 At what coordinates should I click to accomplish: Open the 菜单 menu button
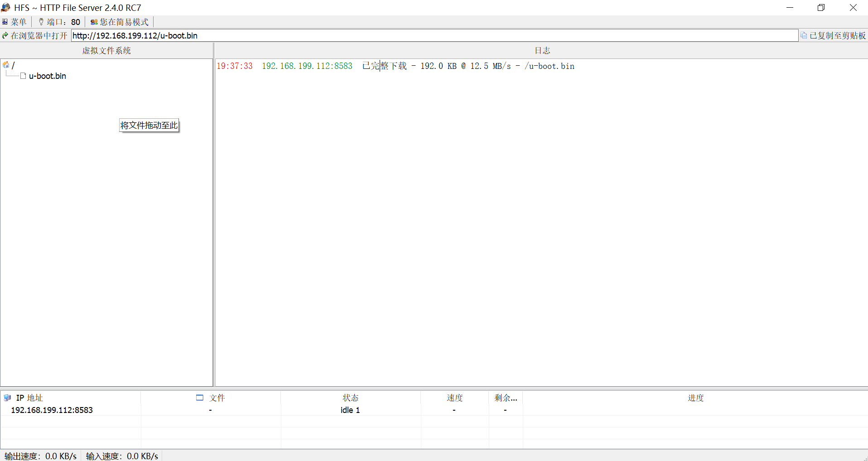[x=14, y=22]
